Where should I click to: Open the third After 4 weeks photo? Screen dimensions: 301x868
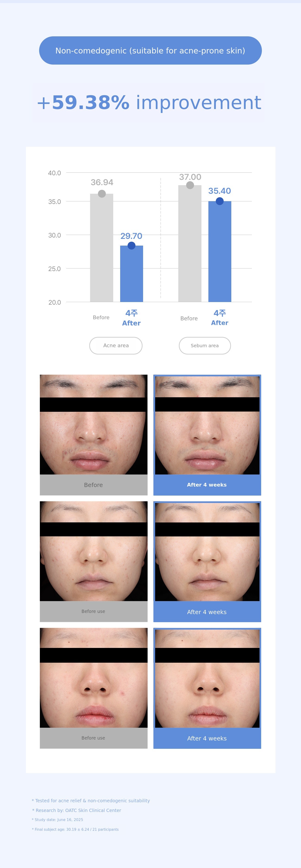click(x=207, y=678)
